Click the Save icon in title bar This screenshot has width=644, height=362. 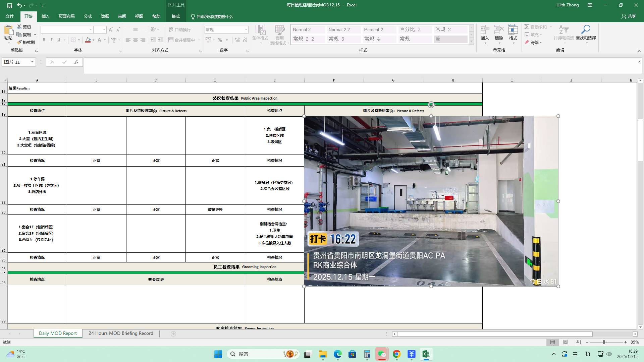[10, 5]
